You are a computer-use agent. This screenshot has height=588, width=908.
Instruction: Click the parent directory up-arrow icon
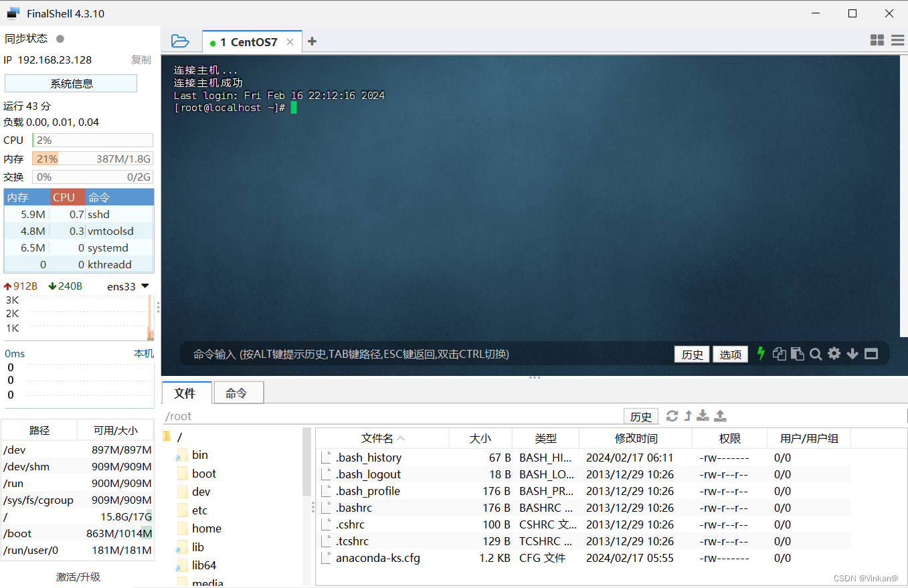(x=688, y=415)
